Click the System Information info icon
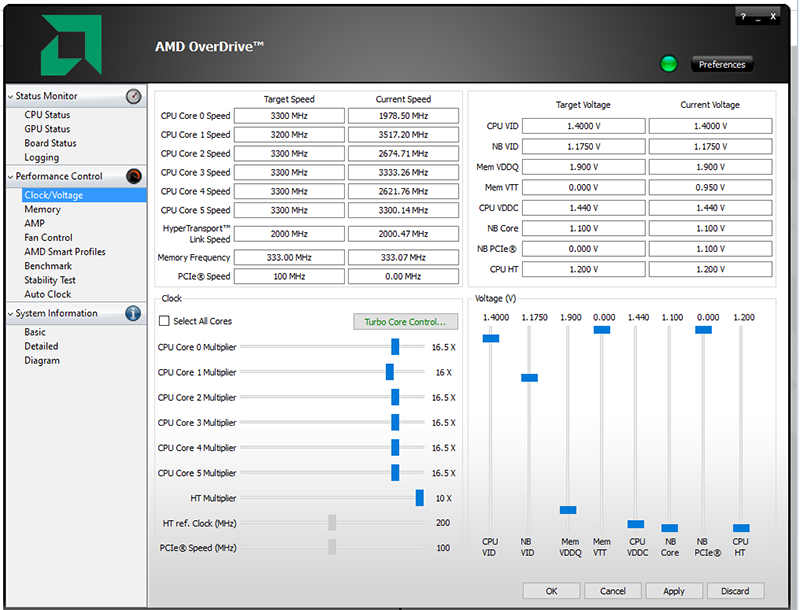The height and width of the screenshot is (610, 800). tap(133, 314)
